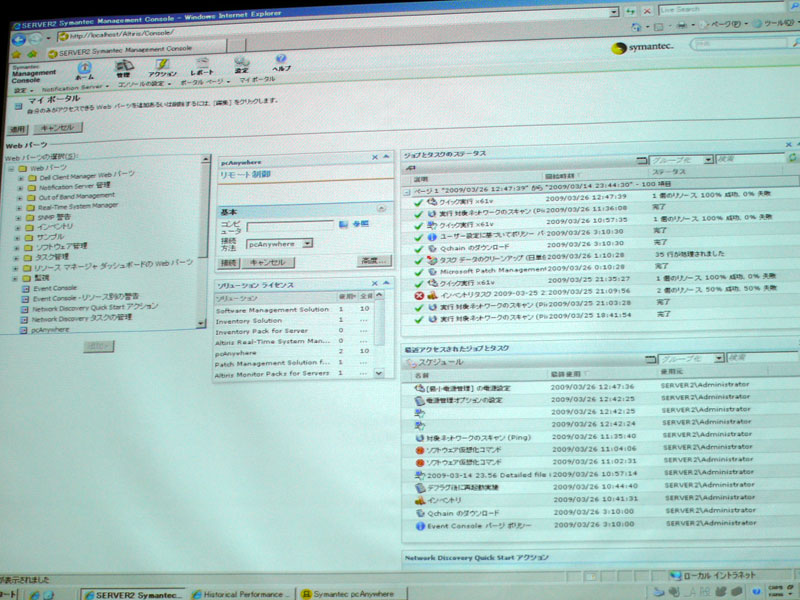800x600 pixels.
Task: Click the computer name input field
Action: 290,226
